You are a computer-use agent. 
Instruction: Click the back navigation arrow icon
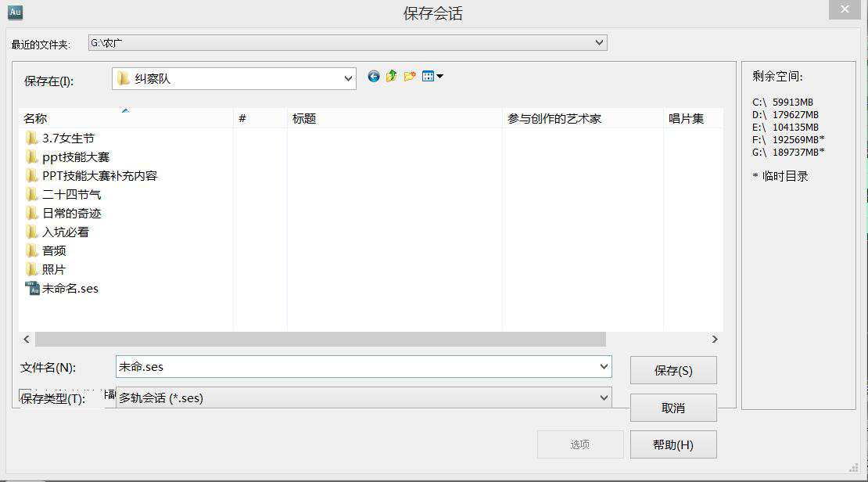pyautogui.click(x=374, y=76)
